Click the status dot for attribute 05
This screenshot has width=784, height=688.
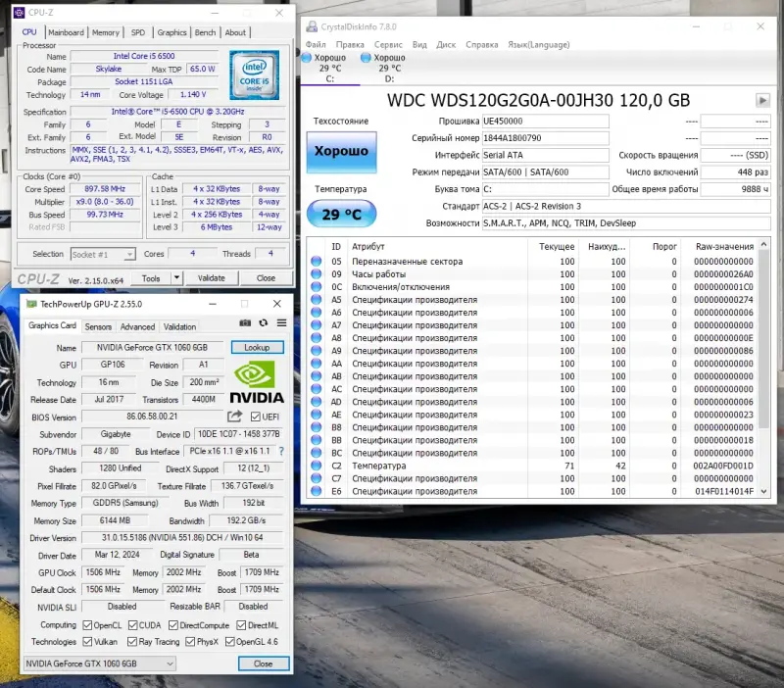pos(316,261)
